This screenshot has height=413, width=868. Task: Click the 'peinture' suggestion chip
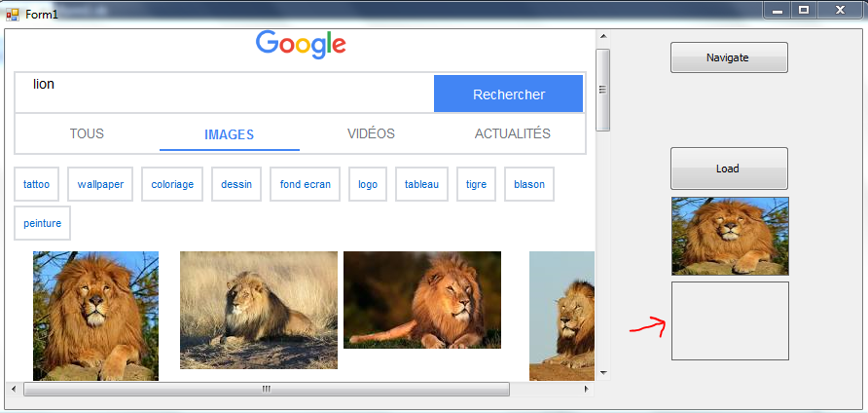pos(42,223)
